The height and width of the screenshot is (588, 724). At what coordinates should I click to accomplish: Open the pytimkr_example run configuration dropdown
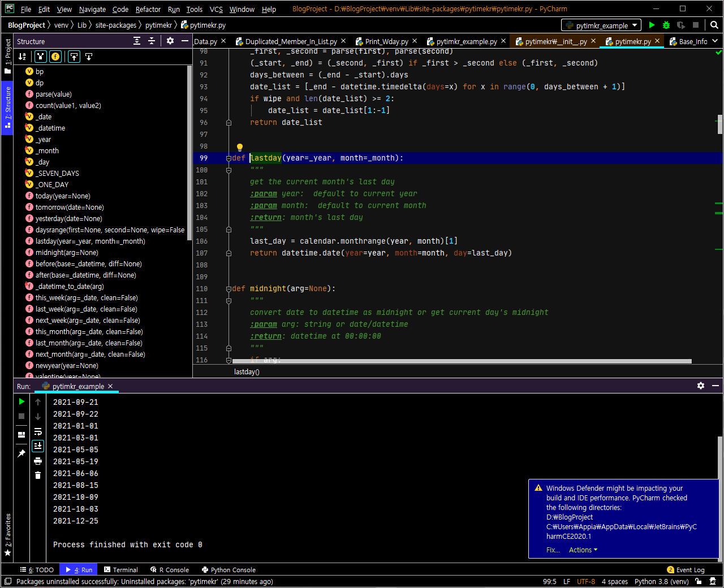click(x=601, y=25)
